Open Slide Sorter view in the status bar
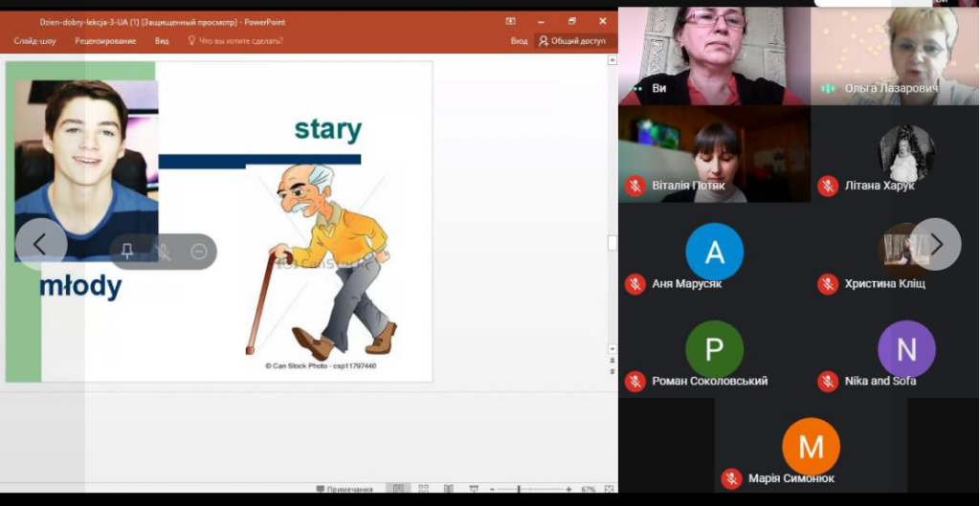The width and height of the screenshot is (980, 506). click(x=424, y=490)
